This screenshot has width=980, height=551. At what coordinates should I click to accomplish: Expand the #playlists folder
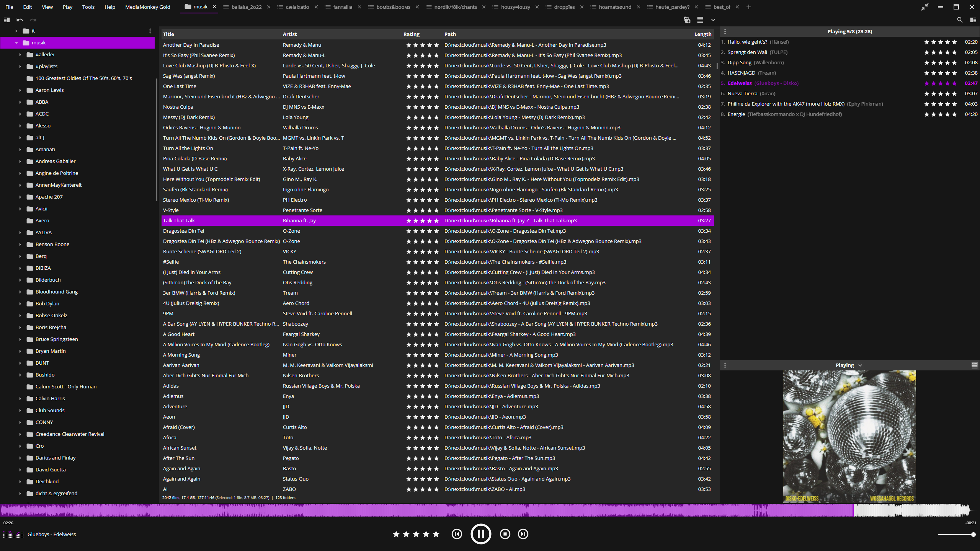(x=20, y=67)
